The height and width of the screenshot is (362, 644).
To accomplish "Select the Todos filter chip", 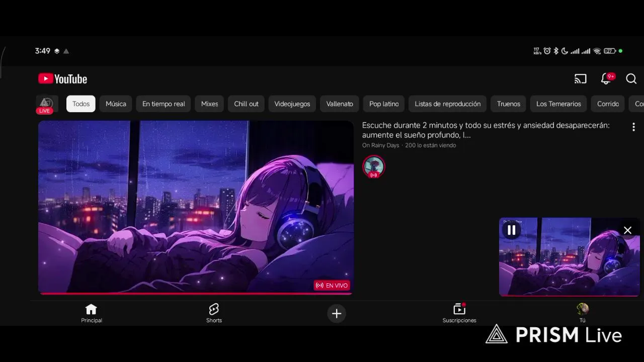I will pos(81,104).
